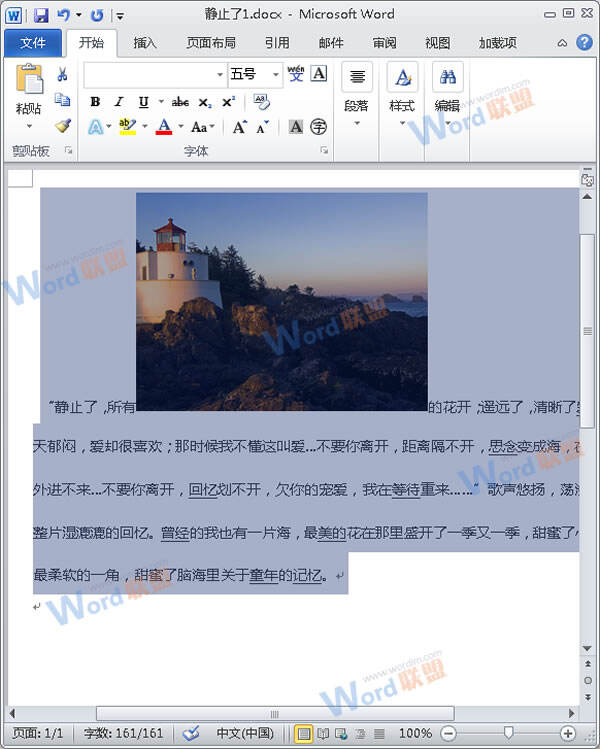Viewport: 600px width, 749px height.
Task: Open Text Effects blue A button
Action: point(96,127)
